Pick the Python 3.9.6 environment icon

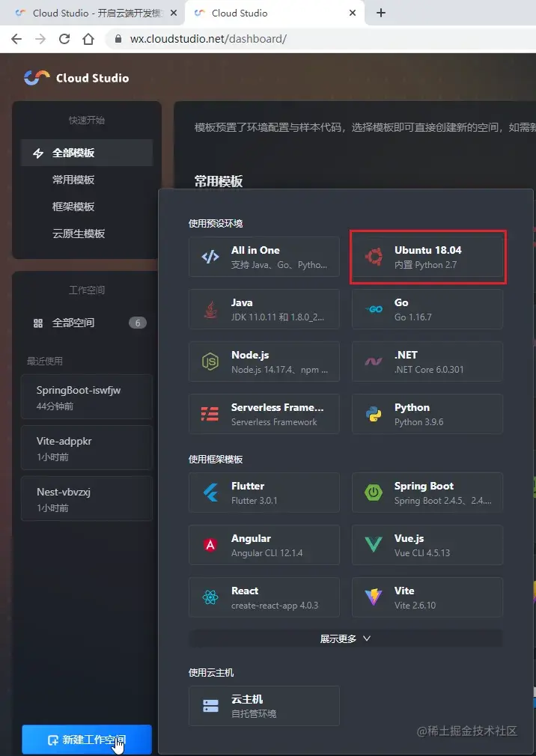point(374,414)
